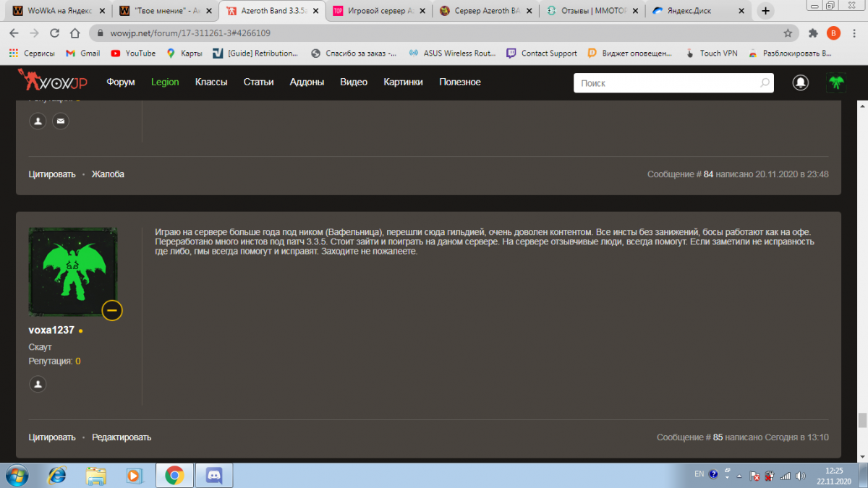This screenshot has width=868, height=488.
Task: Click the Цитировать link in message 85
Action: point(52,437)
